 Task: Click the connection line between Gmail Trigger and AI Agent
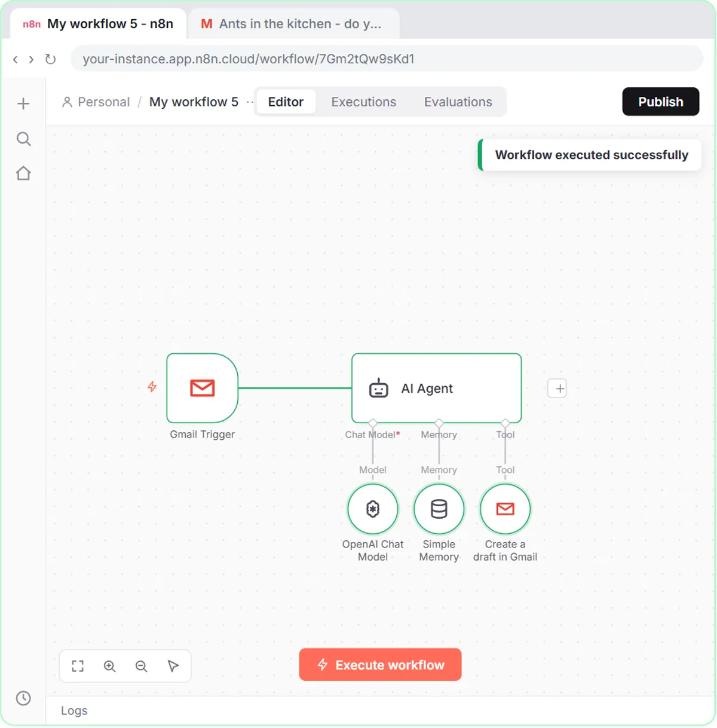(x=295, y=389)
